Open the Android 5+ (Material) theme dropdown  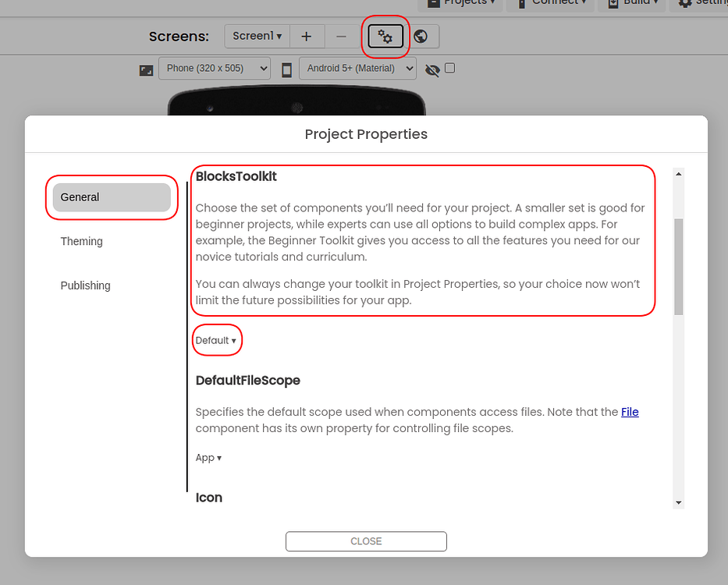[x=357, y=69]
